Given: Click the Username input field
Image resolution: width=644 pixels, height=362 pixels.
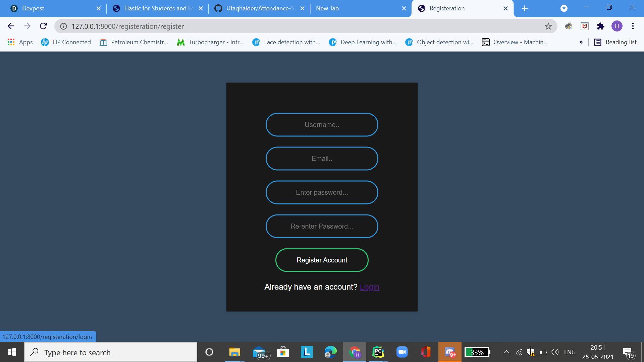Looking at the screenshot, I should (322, 125).
